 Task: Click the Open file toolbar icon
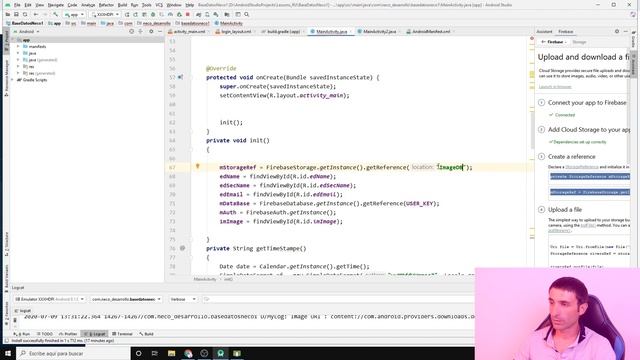[x=8, y=14]
